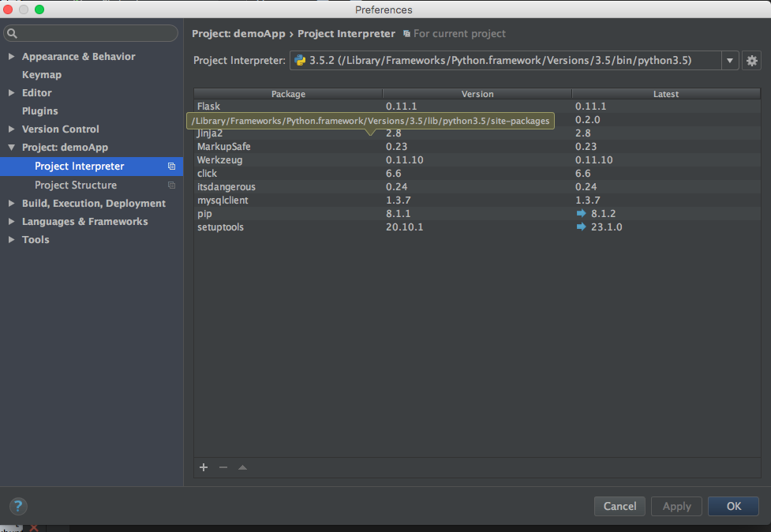The width and height of the screenshot is (771, 532).
Task: Open Plugins settings
Action: tap(39, 111)
